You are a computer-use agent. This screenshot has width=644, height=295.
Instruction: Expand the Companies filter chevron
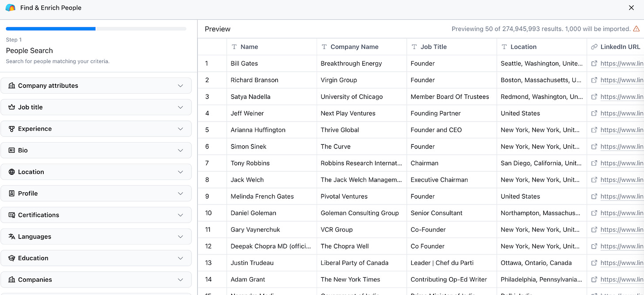click(180, 280)
